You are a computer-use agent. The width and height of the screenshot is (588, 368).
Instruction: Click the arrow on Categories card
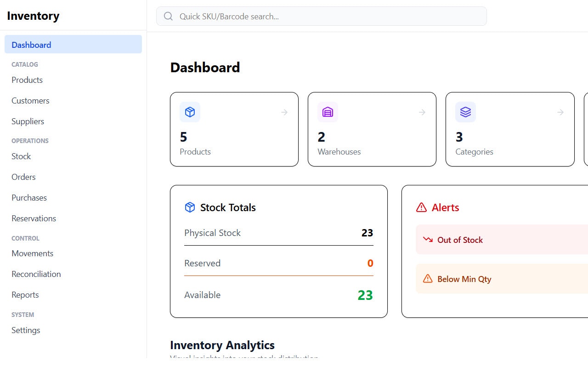tap(560, 112)
